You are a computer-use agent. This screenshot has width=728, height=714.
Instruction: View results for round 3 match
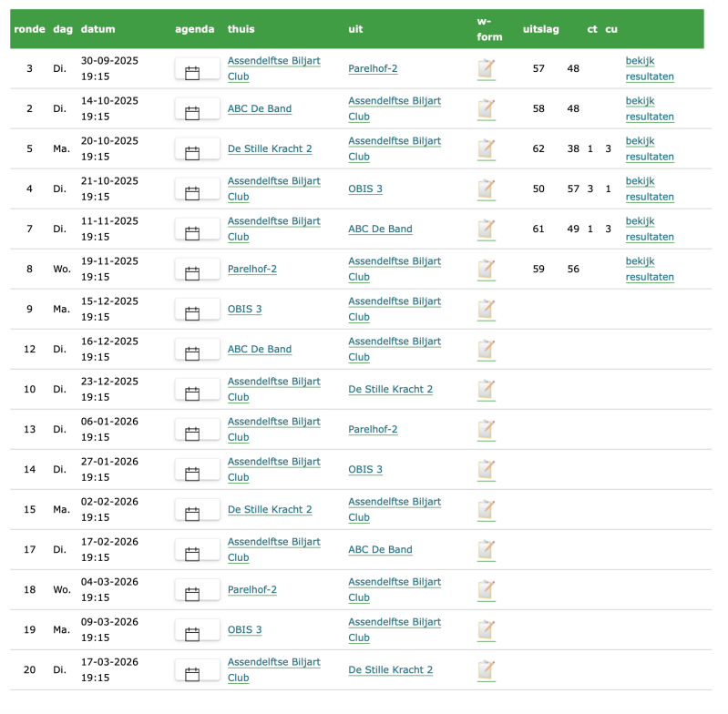(x=650, y=68)
